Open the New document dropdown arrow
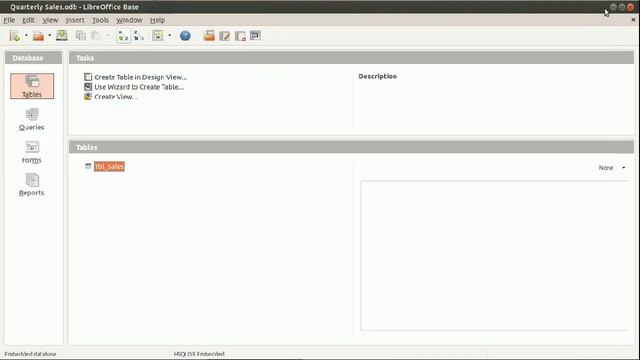This screenshot has width=640, height=360. [x=27, y=36]
